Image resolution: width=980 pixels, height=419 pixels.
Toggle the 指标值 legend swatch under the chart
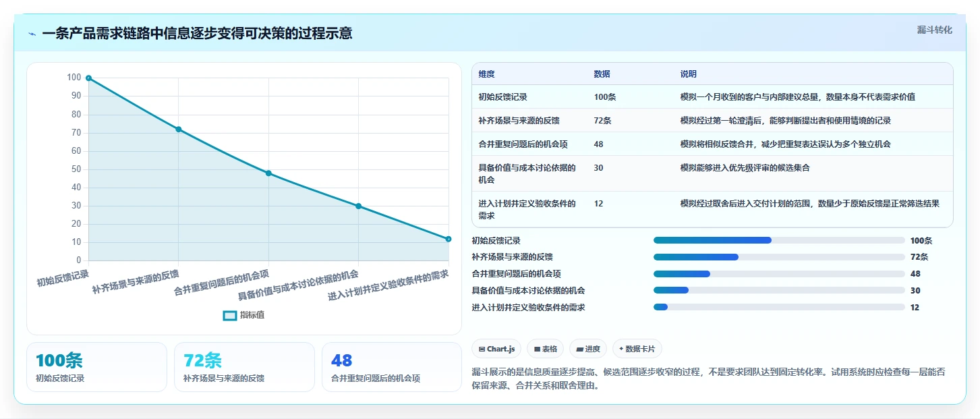[x=230, y=315]
